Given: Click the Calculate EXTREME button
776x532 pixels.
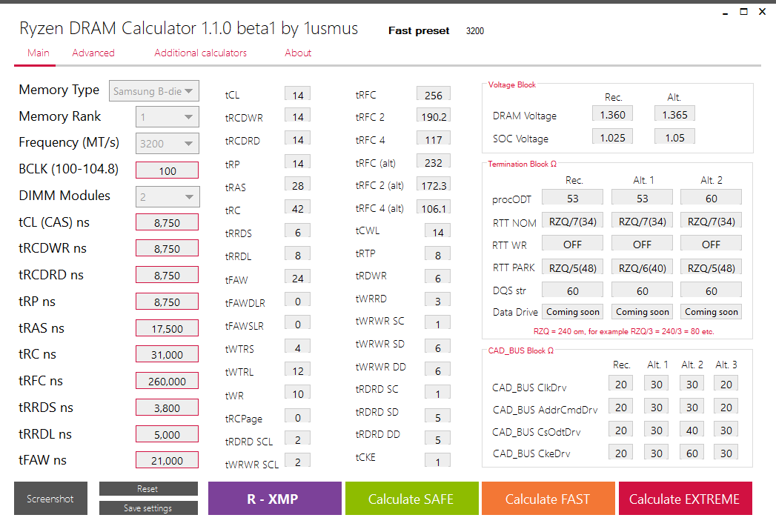Looking at the screenshot, I should click(686, 499).
